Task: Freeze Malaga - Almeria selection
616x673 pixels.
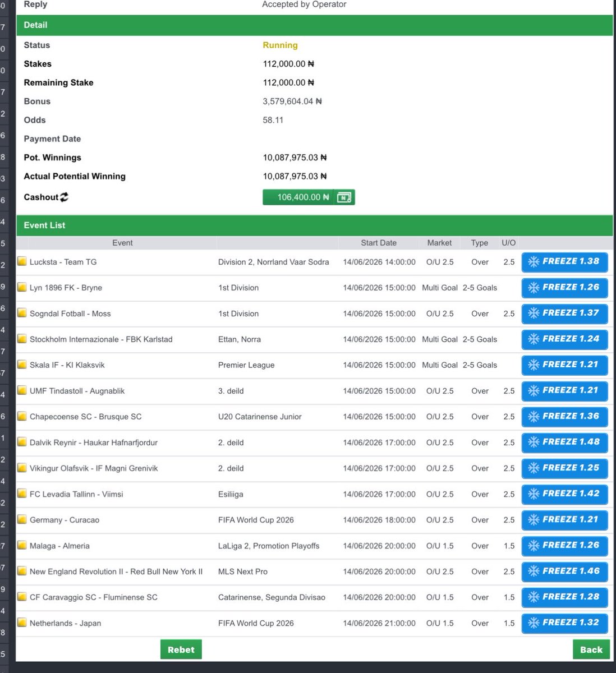Action: [x=564, y=546]
